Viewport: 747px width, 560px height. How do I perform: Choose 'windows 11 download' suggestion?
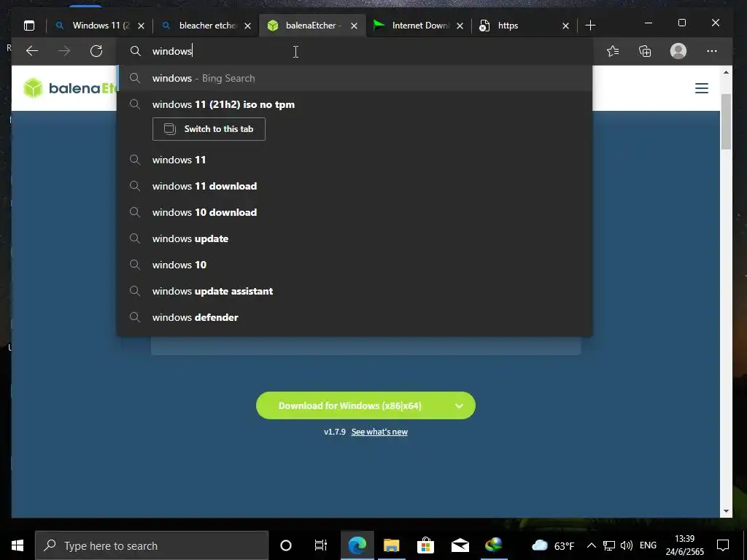tap(355, 186)
